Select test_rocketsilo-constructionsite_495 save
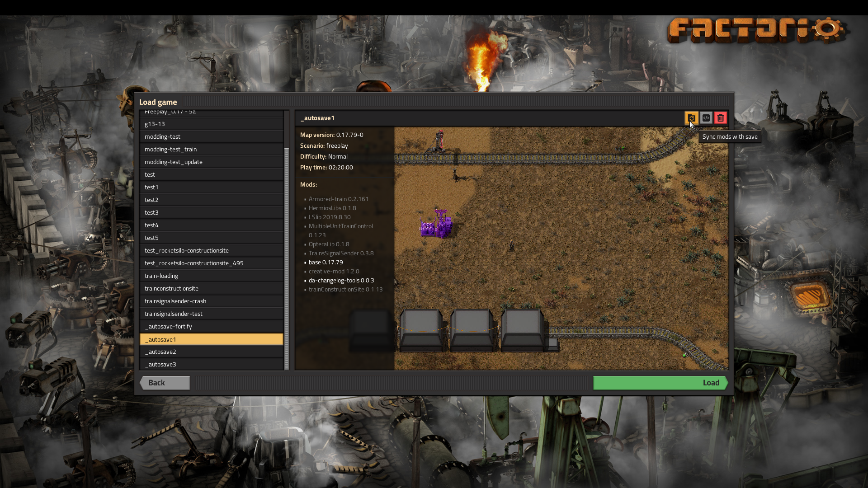 pyautogui.click(x=212, y=263)
